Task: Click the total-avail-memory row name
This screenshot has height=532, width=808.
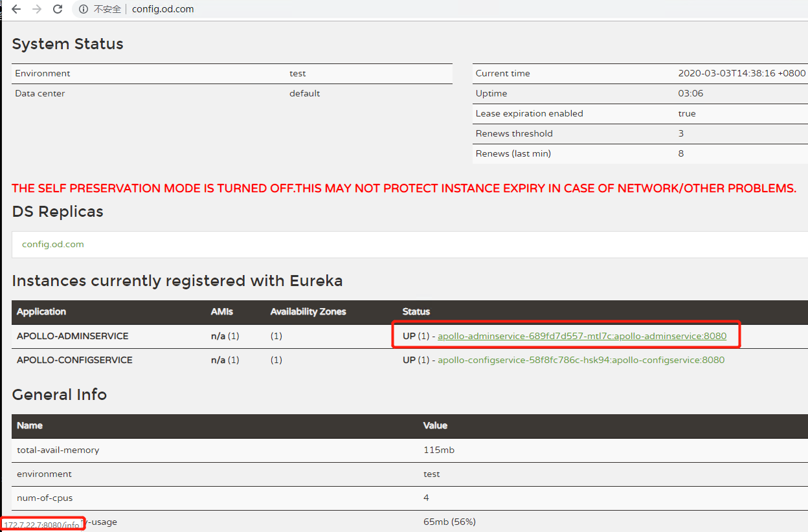Action: (x=58, y=450)
